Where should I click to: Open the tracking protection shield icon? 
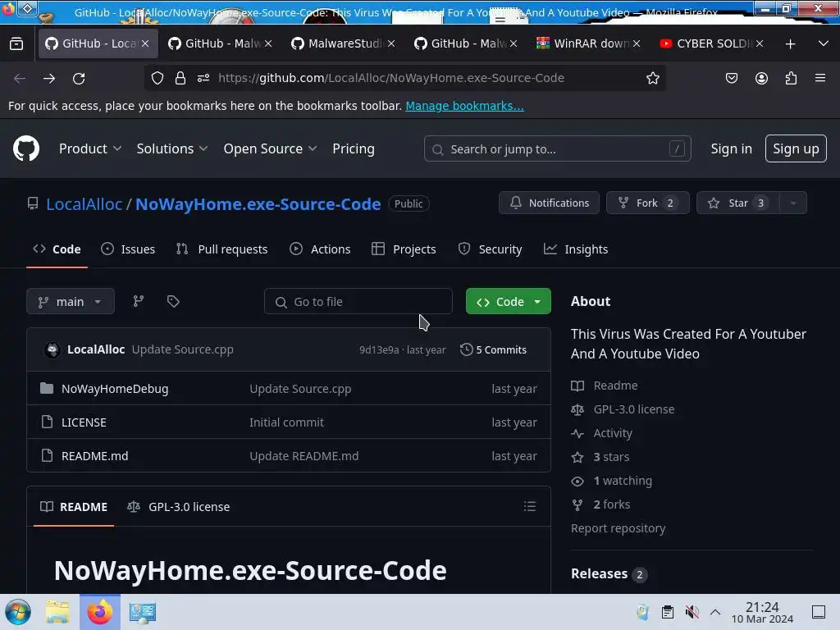coord(157,78)
